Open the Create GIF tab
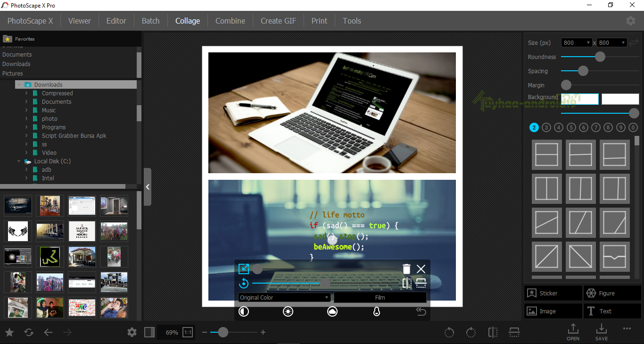The height and width of the screenshot is (344, 644). coord(279,21)
